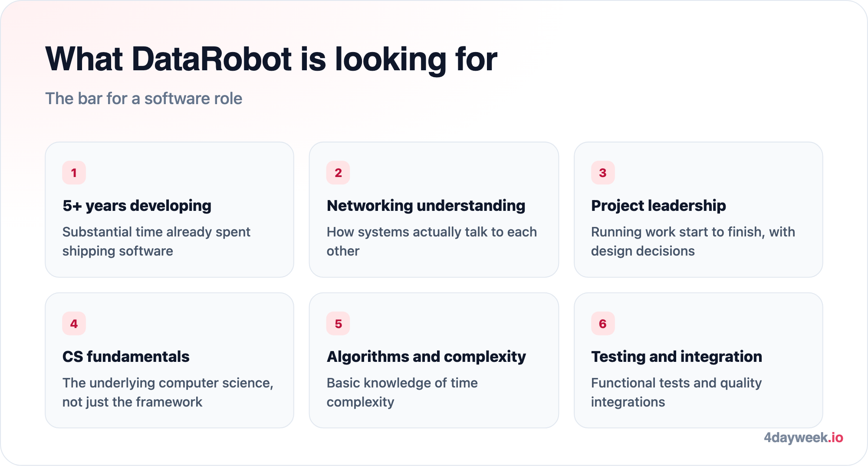Open the 4dayweek.io logo link

coord(803,437)
